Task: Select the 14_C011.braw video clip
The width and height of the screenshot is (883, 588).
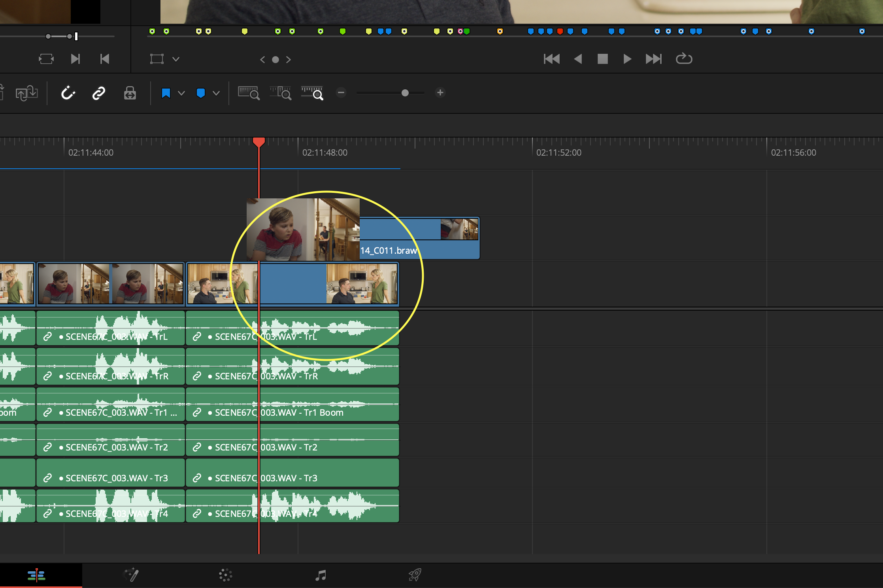Action: [x=419, y=238]
